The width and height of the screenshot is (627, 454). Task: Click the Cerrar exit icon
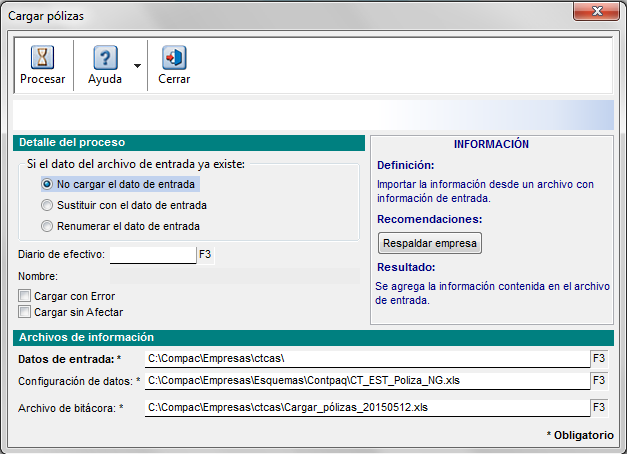point(174,58)
